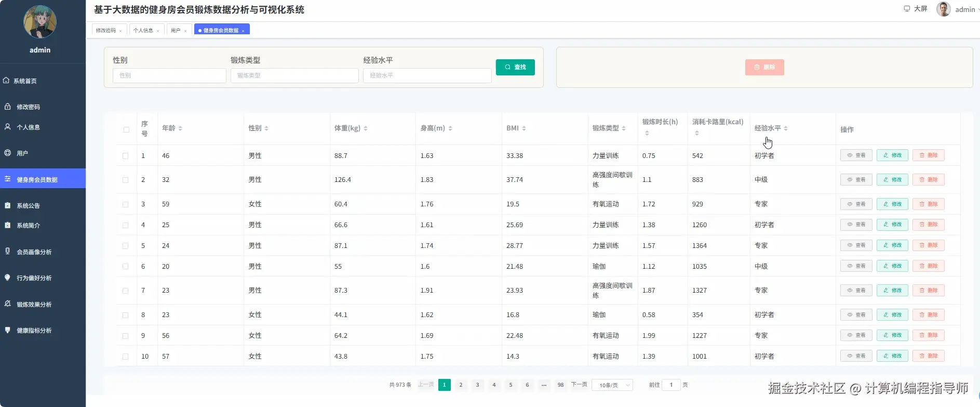Check the checkbox for row 1
The width and height of the screenshot is (980, 407).
125,156
